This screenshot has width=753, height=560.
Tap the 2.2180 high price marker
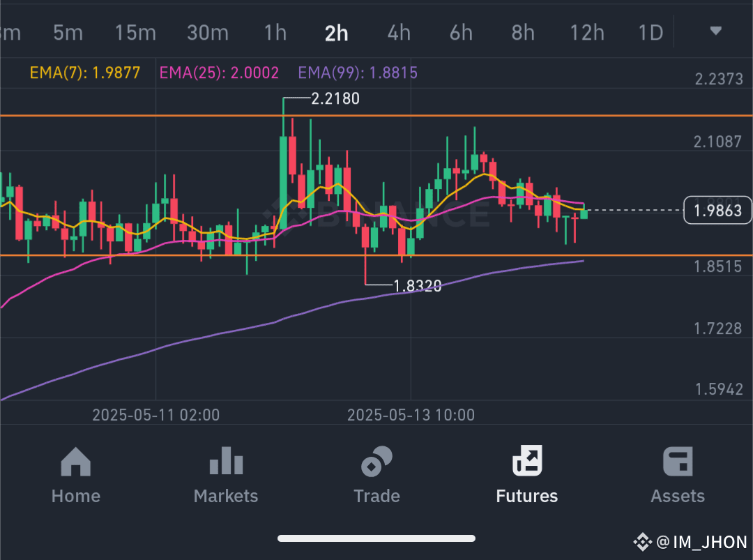pos(335,98)
